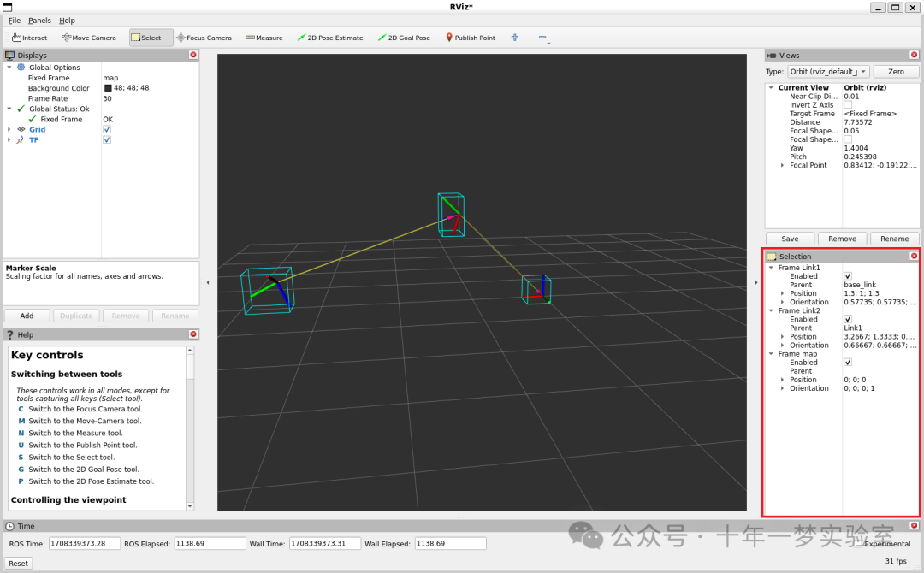924x573 pixels.
Task: Close the Displays panel
Action: (x=193, y=55)
